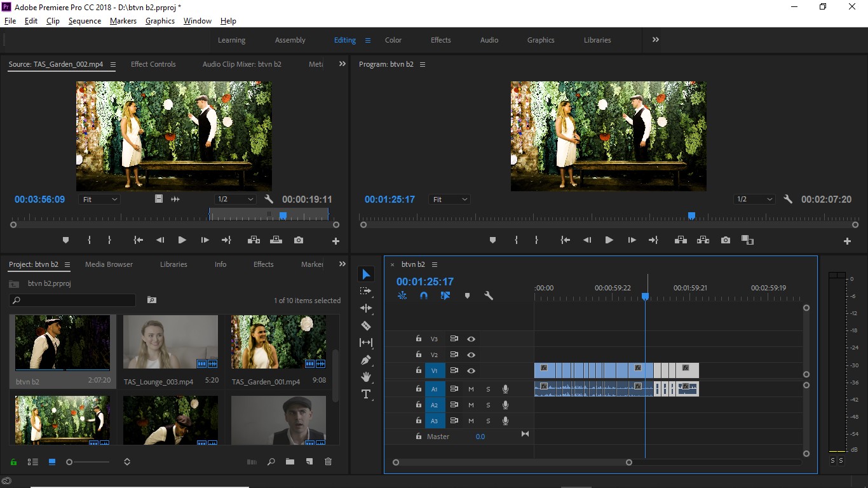Screen dimensions: 868x488
Task: Open Program monitor Fit zoom dropdown
Action: click(450, 200)
